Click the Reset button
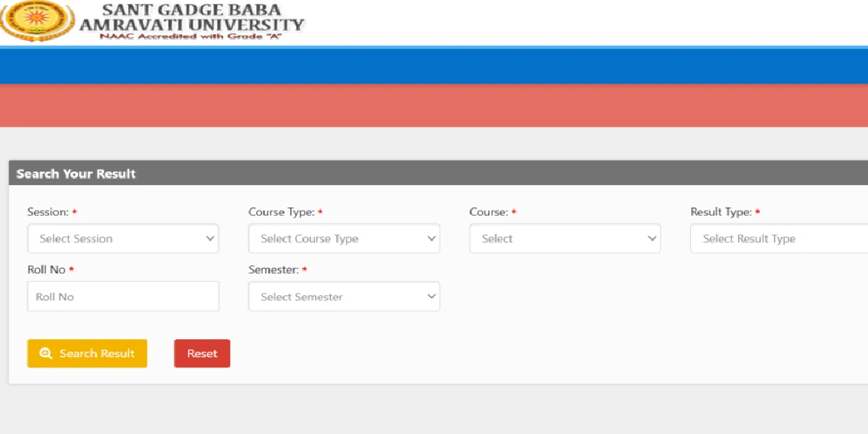Viewport: 868px width, 434px height. (x=202, y=353)
